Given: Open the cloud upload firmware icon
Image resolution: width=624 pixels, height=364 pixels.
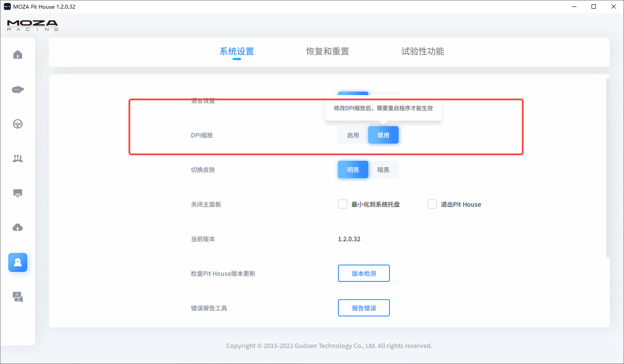Looking at the screenshot, I should tap(18, 227).
